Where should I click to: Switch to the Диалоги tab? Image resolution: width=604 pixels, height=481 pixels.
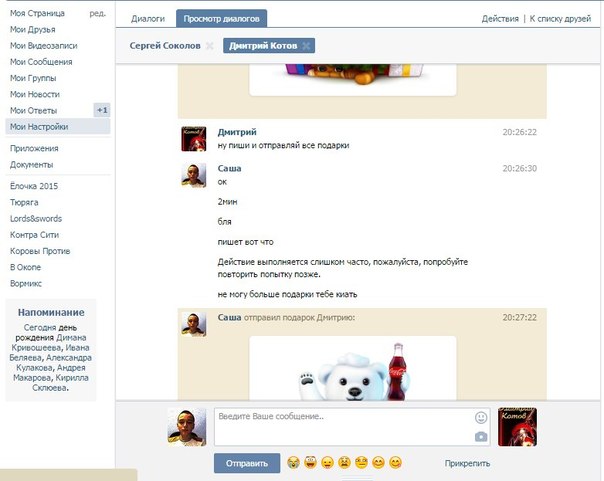[x=148, y=18]
